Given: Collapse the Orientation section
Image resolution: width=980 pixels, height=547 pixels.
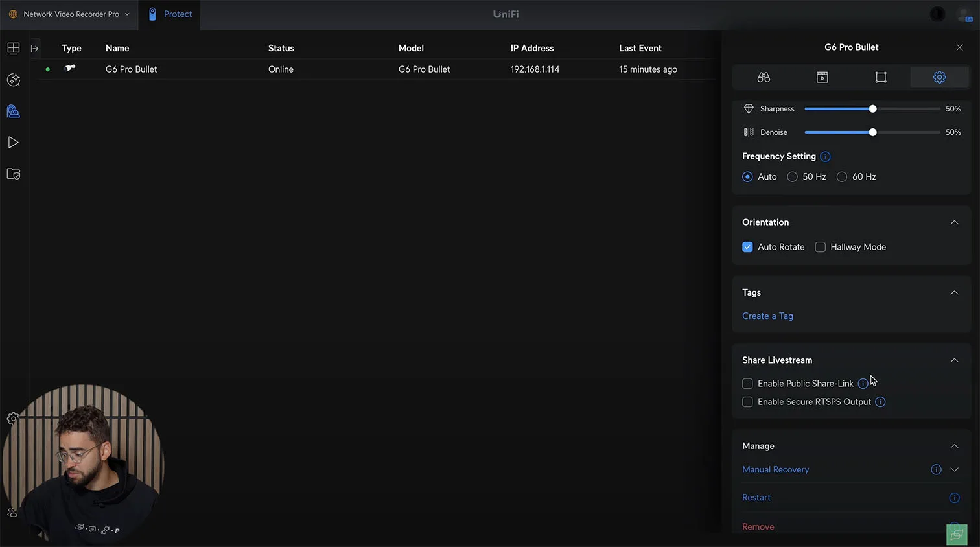Looking at the screenshot, I should (x=954, y=222).
